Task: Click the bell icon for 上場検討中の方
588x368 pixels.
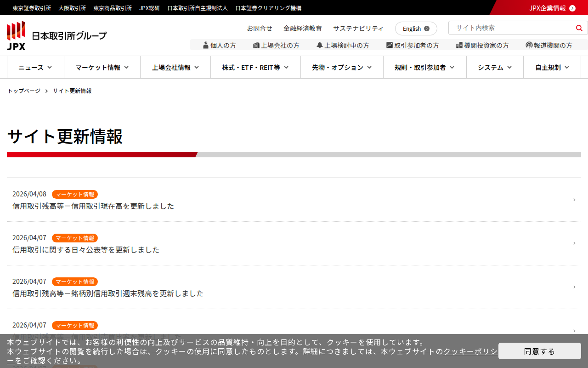Action: 320,45
